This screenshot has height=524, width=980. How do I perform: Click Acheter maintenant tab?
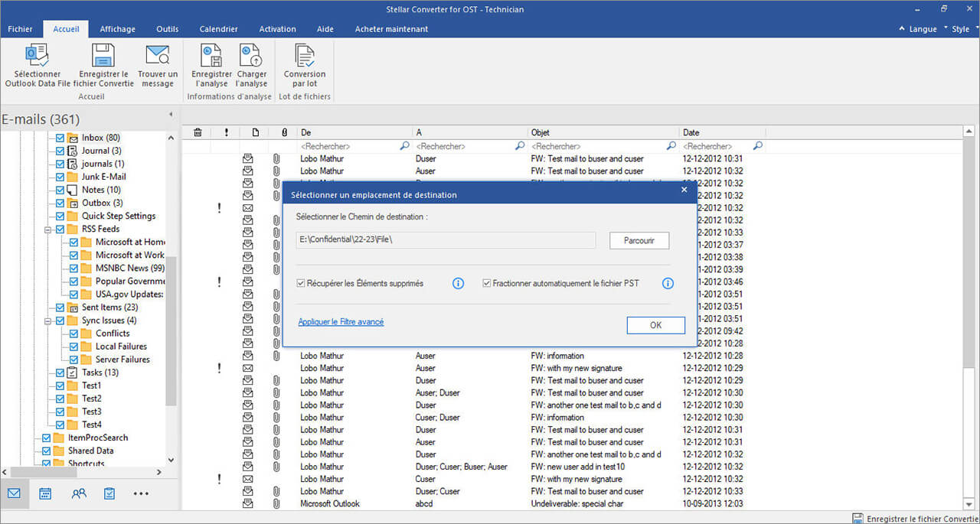(x=391, y=29)
